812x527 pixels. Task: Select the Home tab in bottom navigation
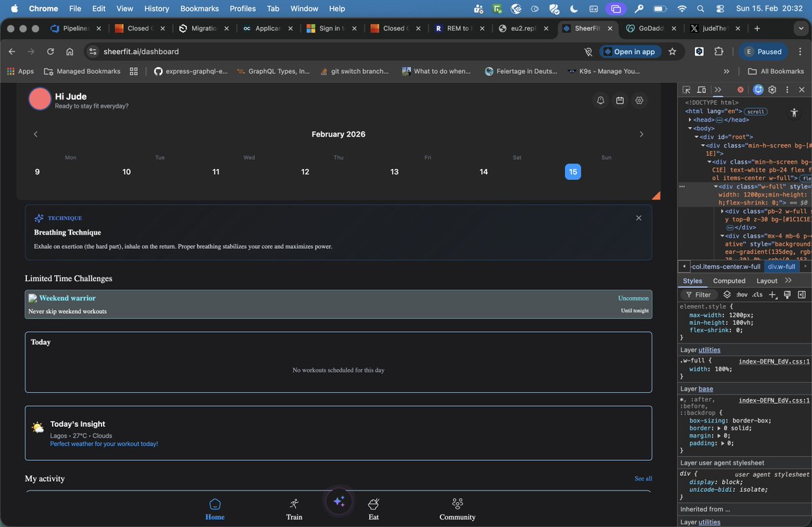[x=215, y=509]
